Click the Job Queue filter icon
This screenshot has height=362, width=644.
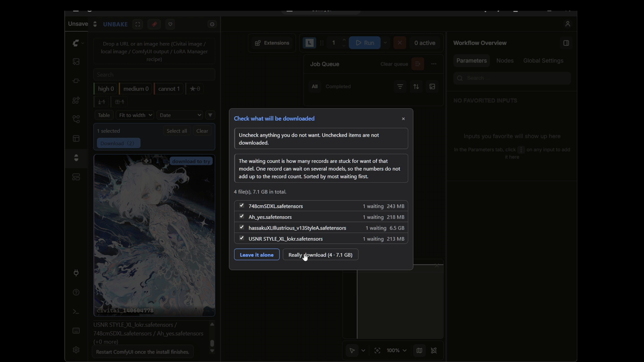[x=400, y=86]
